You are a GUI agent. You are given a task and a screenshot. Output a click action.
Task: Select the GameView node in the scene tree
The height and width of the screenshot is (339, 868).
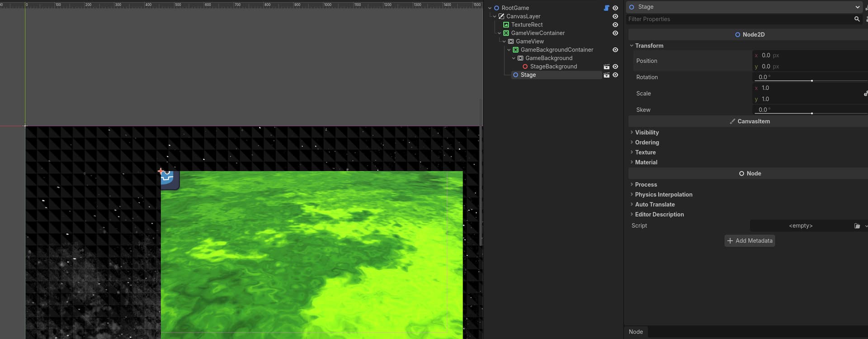529,42
